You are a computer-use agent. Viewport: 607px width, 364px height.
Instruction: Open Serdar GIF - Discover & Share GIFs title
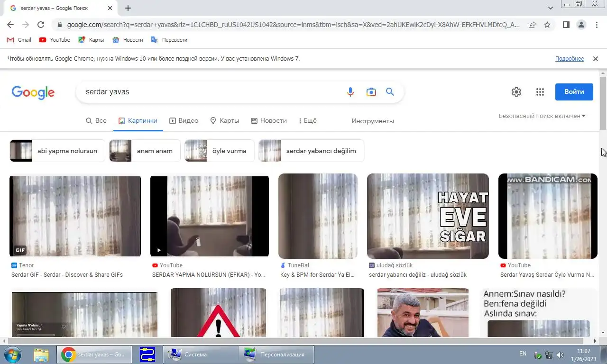tap(67, 275)
